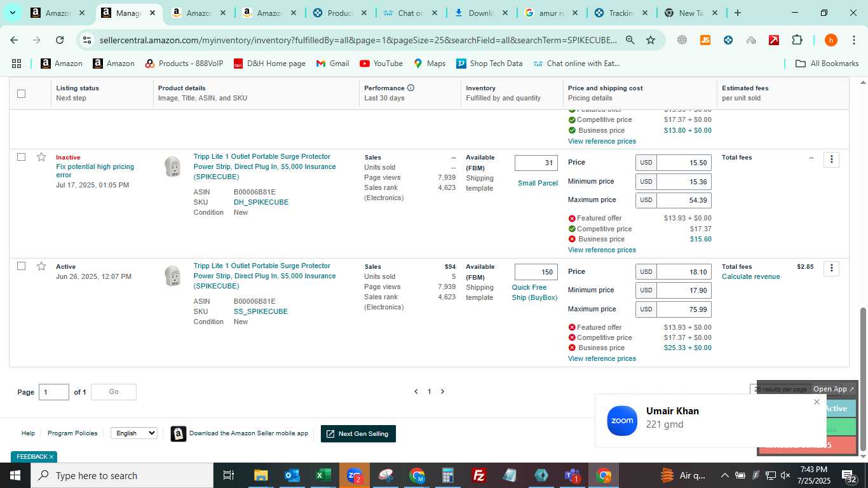Open the Help footer link
Image resolution: width=868 pixels, height=488 pixels.
tap(28, 433)
